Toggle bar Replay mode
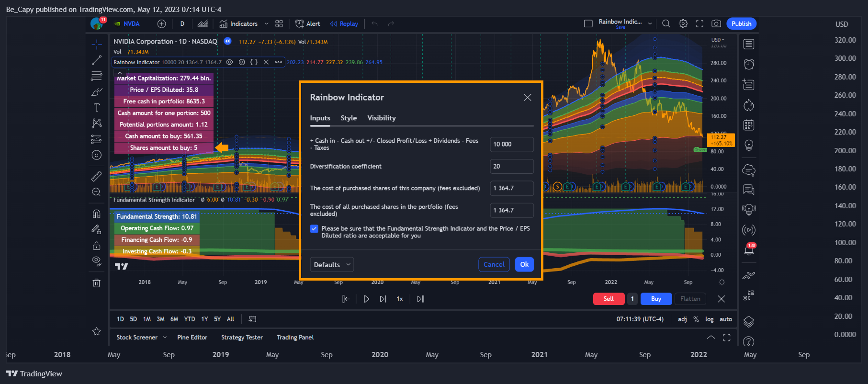Viewport: 868px width, 384px height. pyautogui.click(x=344, y=24)
